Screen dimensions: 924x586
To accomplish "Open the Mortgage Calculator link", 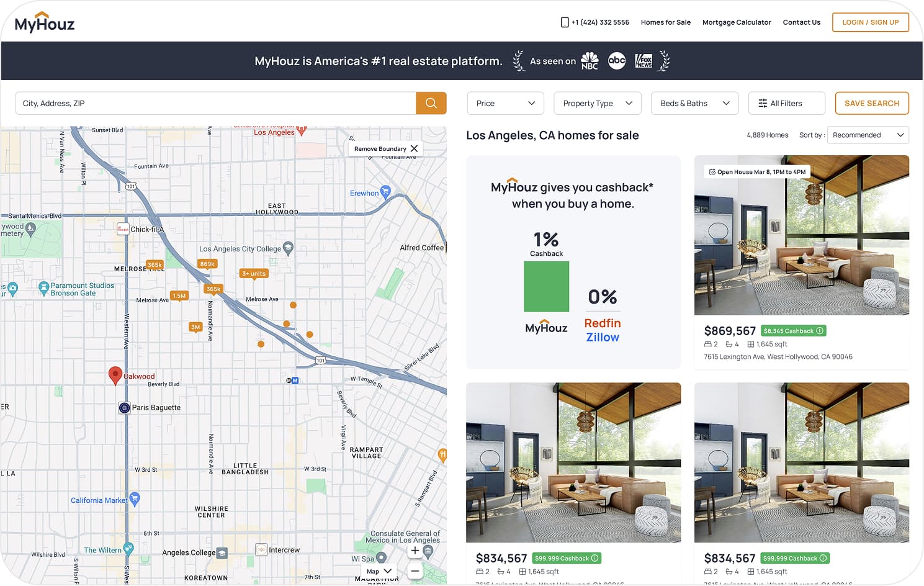I will pyautogui.click(x=737, y=22).
